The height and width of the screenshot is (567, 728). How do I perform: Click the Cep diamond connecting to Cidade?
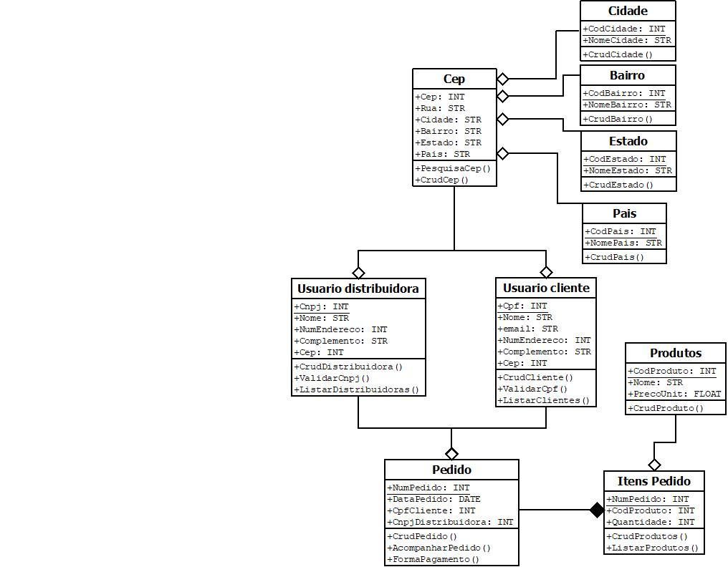[x=503, y=79]
